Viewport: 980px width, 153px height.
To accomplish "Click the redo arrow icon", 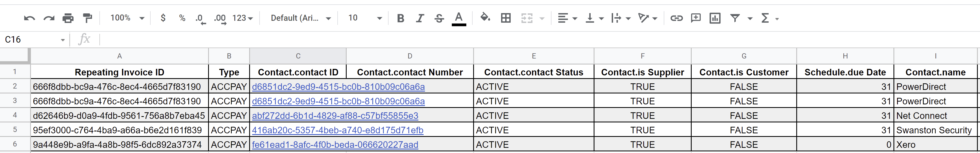I will pos(49,18).
